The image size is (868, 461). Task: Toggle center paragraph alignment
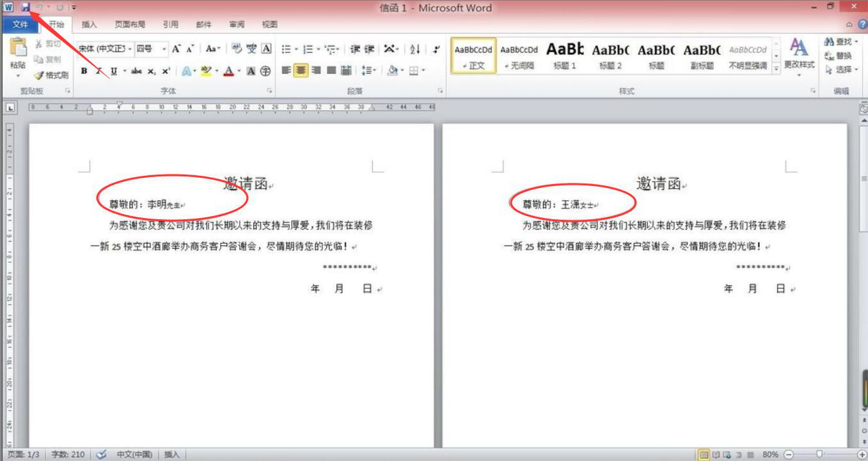tap(301, 70)
